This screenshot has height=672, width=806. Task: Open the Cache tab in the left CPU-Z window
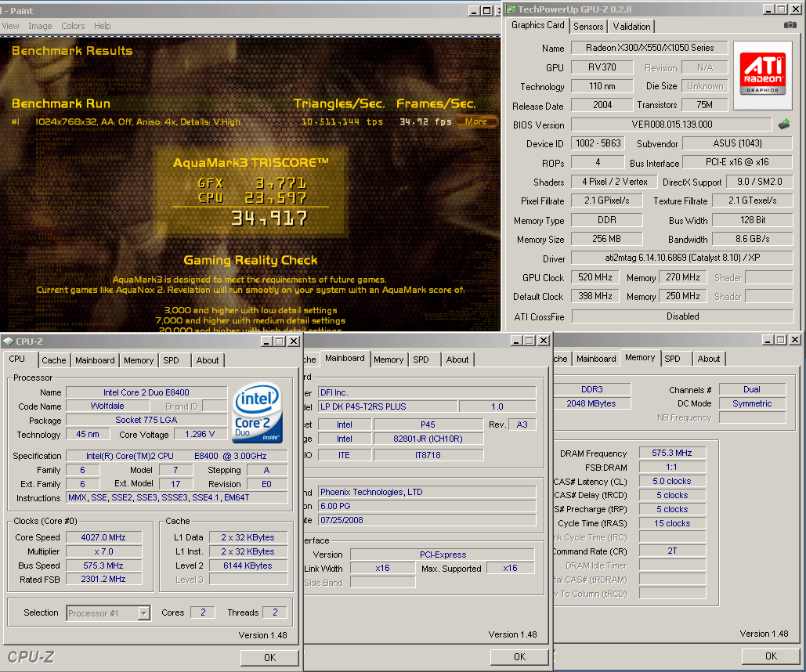coord(53,360)
